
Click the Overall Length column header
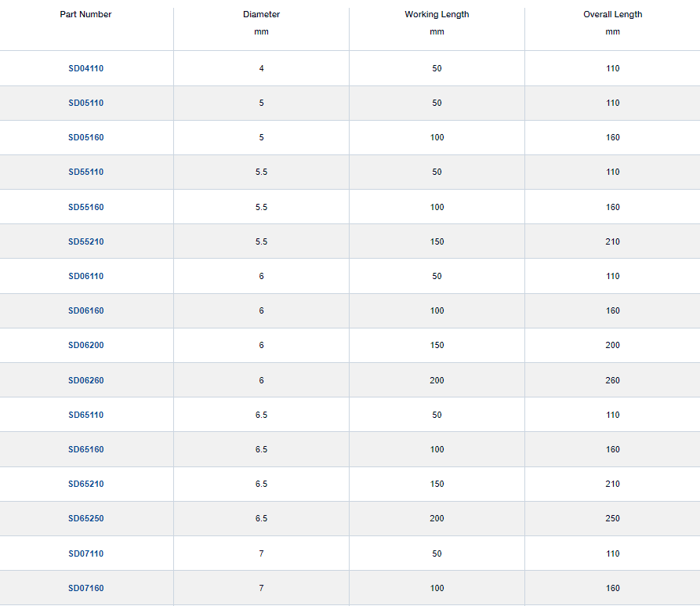pos(612,14)
